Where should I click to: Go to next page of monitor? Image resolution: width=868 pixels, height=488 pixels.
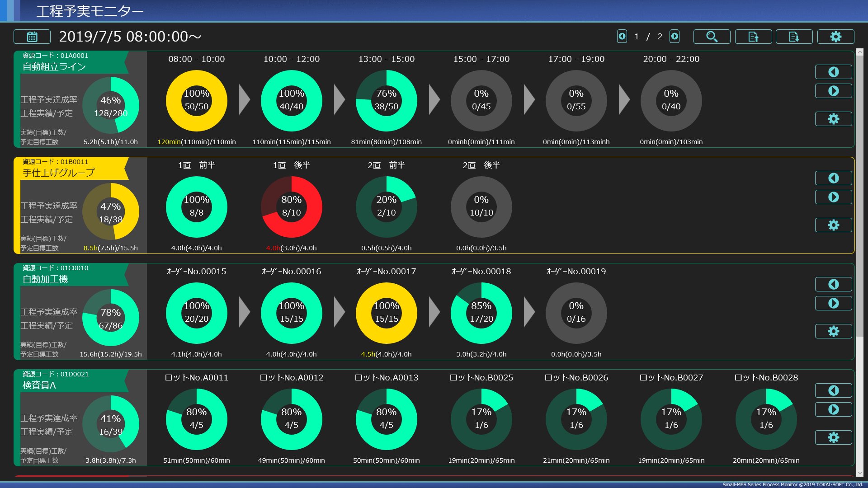(675, 36)
